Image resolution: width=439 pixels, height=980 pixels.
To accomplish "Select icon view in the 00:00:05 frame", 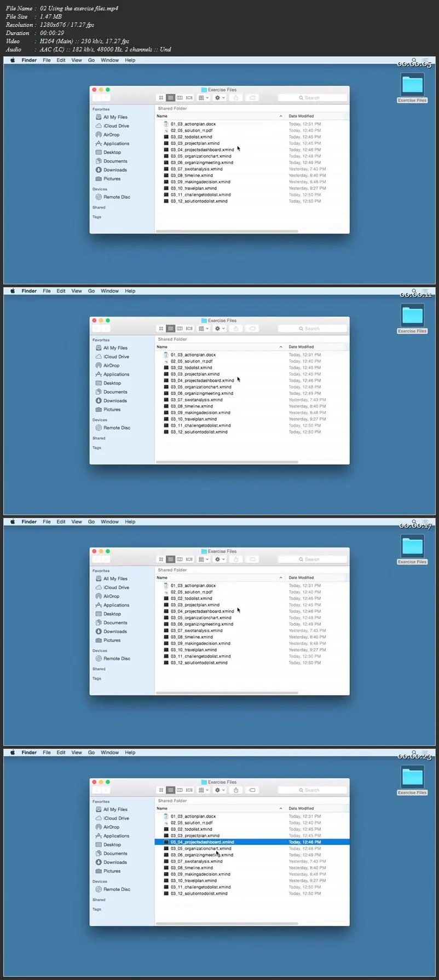I will 161,98.
